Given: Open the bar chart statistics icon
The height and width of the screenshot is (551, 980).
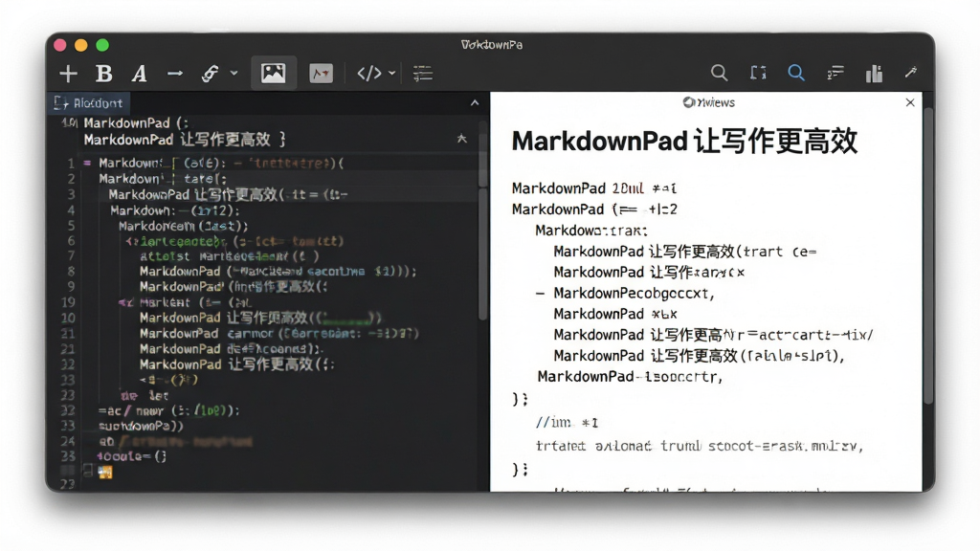Looking at the screenshot, I should [874, 74].
